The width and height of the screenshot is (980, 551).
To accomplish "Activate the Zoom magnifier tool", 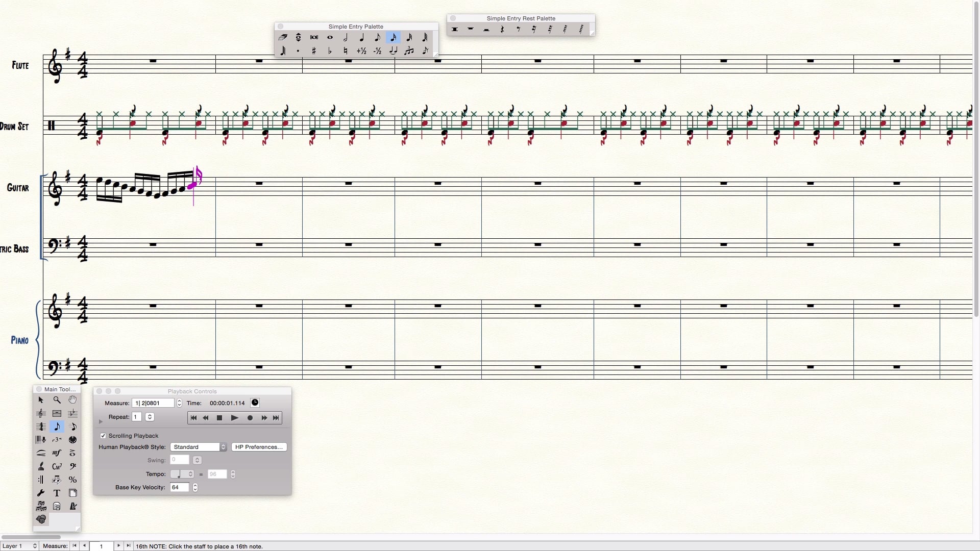I will pyautogui.click(x=57, y=400).
